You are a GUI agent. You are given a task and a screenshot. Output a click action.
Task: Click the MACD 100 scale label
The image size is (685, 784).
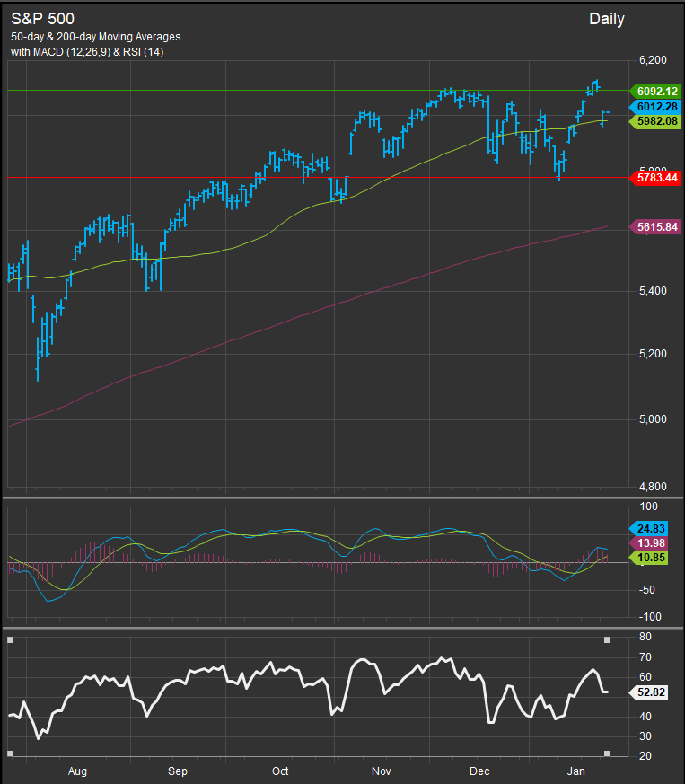click(x=649, y=507)
